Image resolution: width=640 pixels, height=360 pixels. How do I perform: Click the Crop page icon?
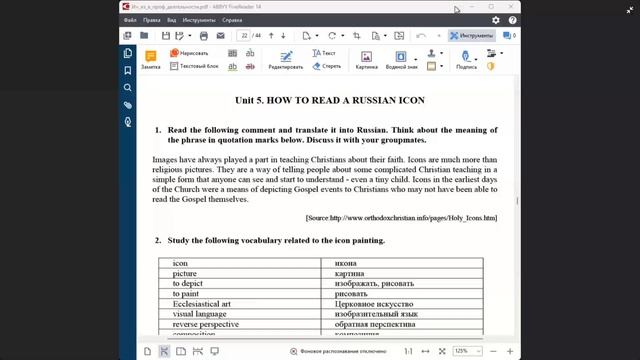(x=357, y=36)
